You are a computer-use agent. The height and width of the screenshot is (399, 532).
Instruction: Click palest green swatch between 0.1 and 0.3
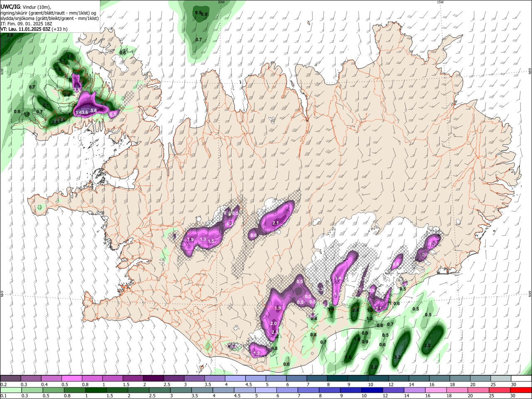[x=10, y=390]
